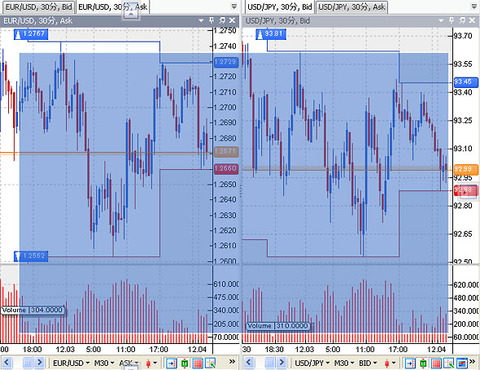This screenshot has height=370, width=480.
Task: Click the Volume 310.0000 label on the USD/JPY chart
Action: (278, 326)
